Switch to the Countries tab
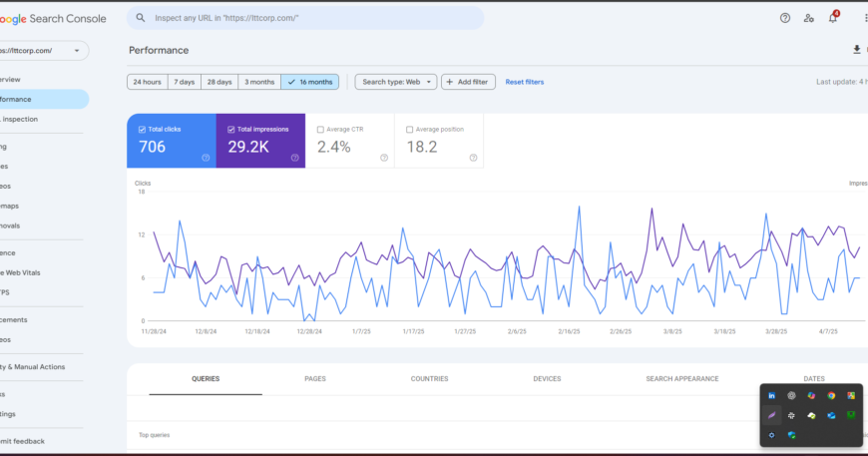Image resolution: width=868 pixels, height=456 pixels. tap(429, 379)
